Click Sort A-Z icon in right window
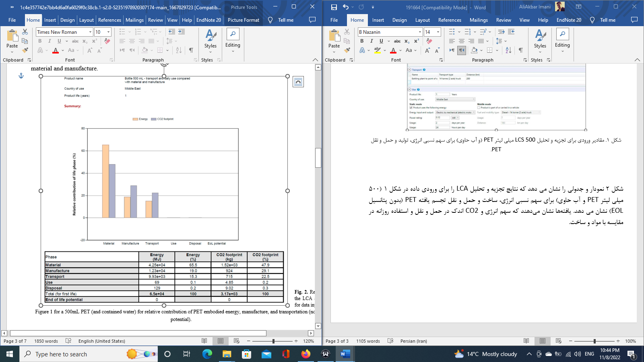644x362 pixels. [x=508, y=50]
